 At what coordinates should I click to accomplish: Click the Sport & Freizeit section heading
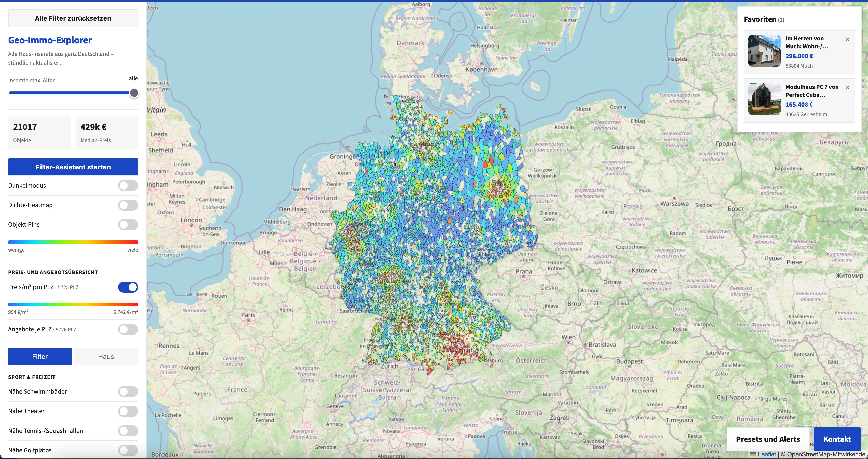coord(32,377)
